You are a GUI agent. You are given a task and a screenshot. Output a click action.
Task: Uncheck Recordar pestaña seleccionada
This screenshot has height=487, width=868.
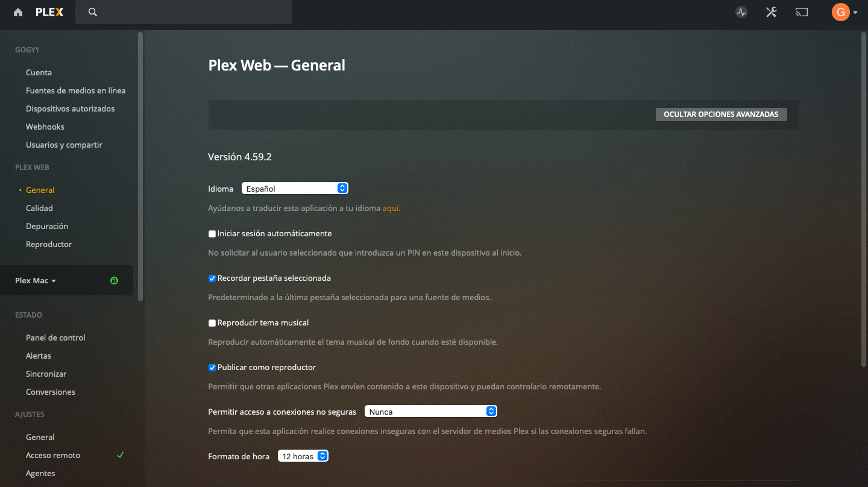[x=212, y=278]
